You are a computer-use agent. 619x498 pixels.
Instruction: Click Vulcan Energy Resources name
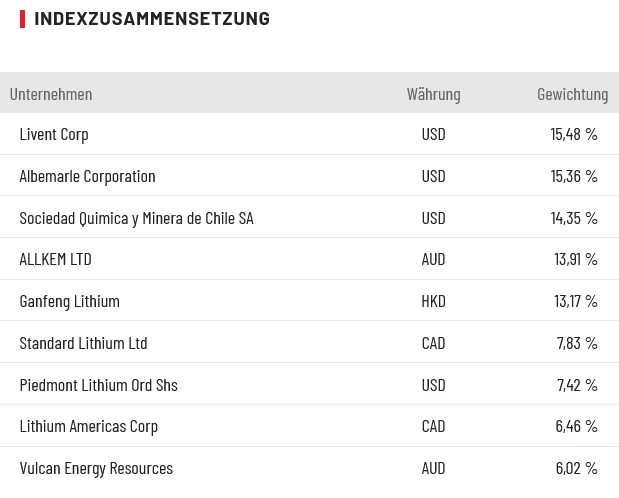pos(96,468)
